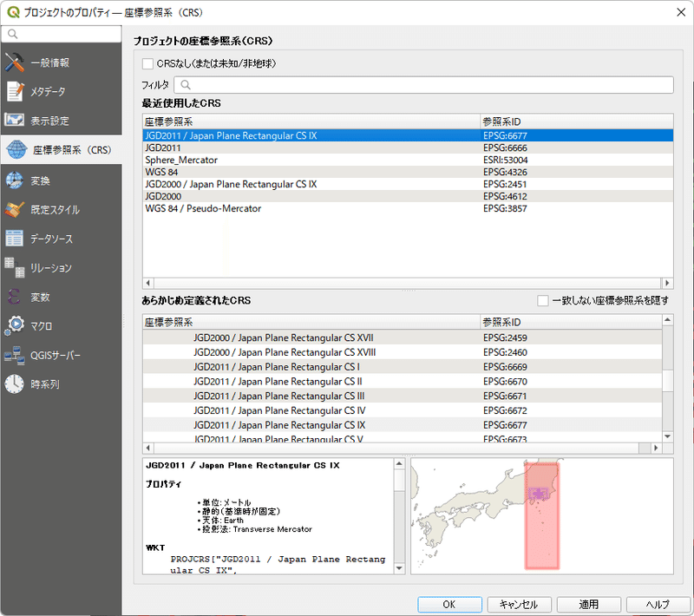The height and width of the screenshot is (616, 694).
Task: Select the 座標参照系（CRS）globe icon
Action: pos(16,149)
